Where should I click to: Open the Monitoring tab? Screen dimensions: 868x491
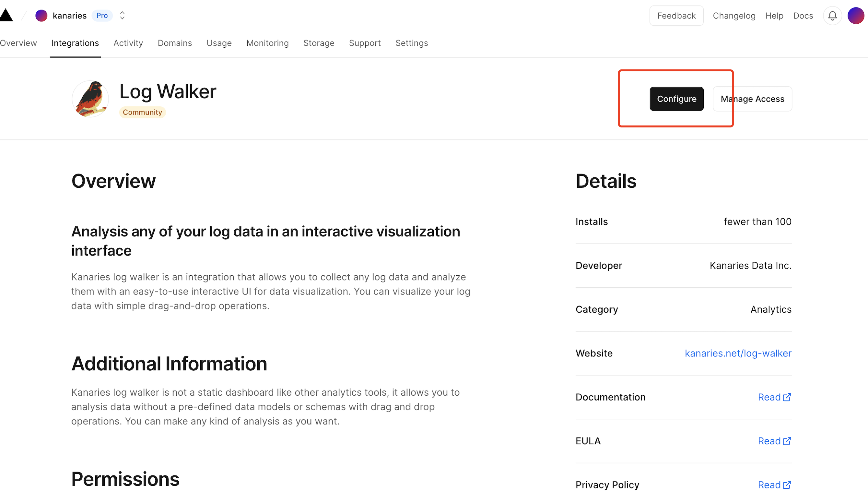267,43
